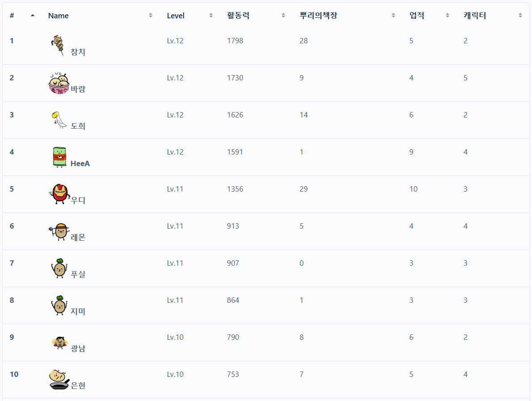
Task: Open the 참치 player name
Action: click(x=78, y=52)
